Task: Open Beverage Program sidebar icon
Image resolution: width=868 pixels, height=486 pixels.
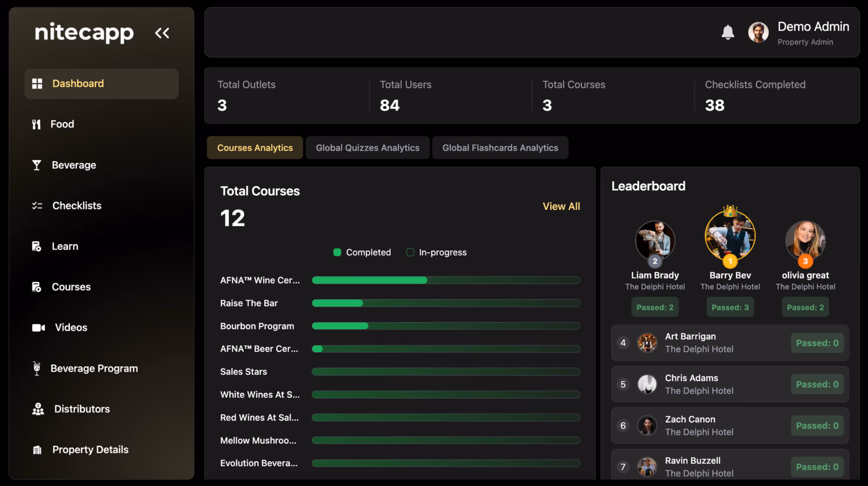Action: click(37, 368)
